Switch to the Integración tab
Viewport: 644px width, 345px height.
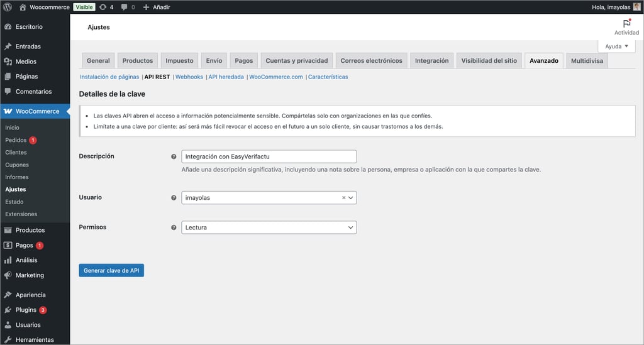tap(431, 61)
